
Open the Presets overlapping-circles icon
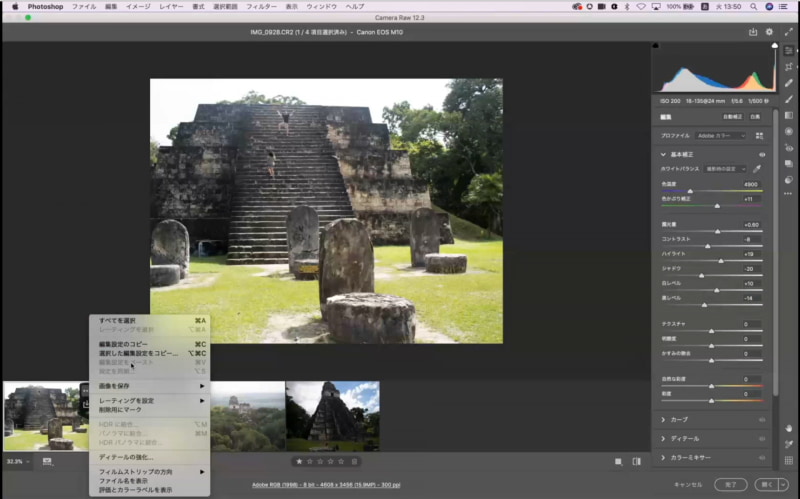[789, 180]
